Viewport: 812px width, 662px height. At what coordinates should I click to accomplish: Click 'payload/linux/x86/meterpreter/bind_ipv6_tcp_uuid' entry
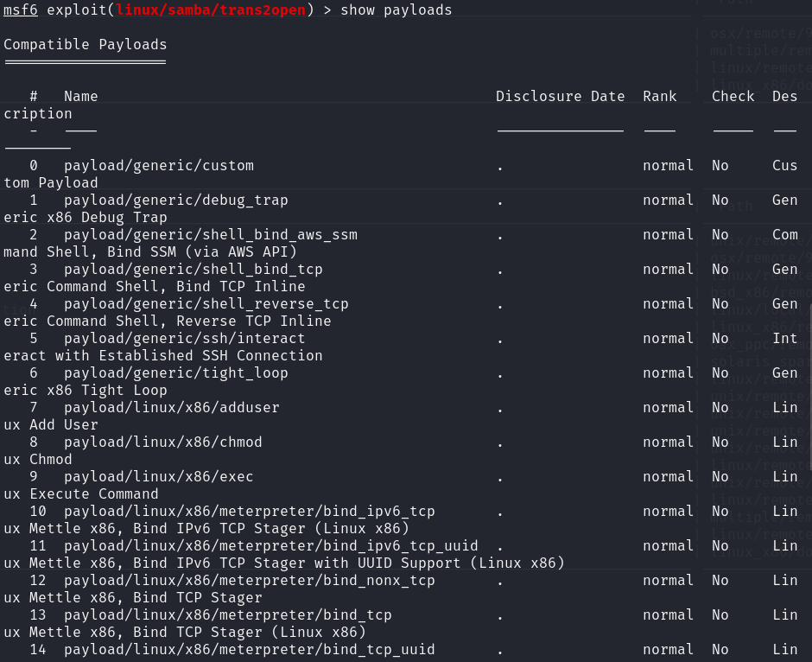point(271,546)
